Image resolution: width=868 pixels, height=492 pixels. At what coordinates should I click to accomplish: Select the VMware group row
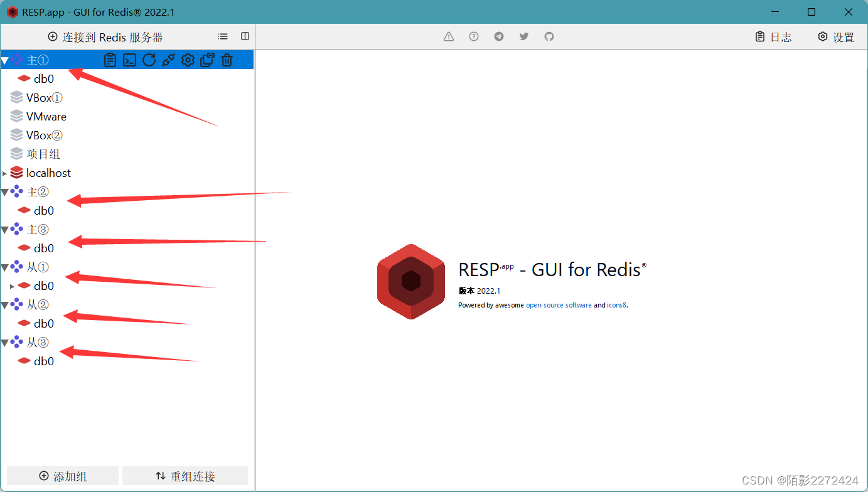pos(127,116)
